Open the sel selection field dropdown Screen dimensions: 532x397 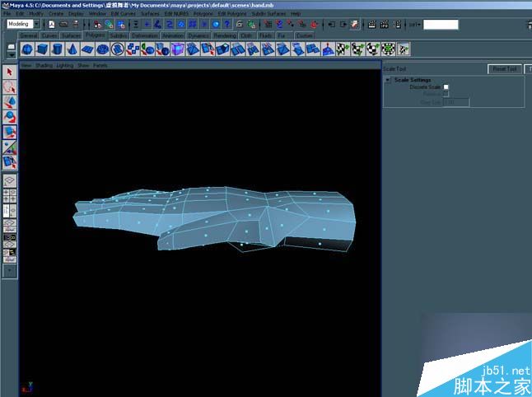click(415, 25)
